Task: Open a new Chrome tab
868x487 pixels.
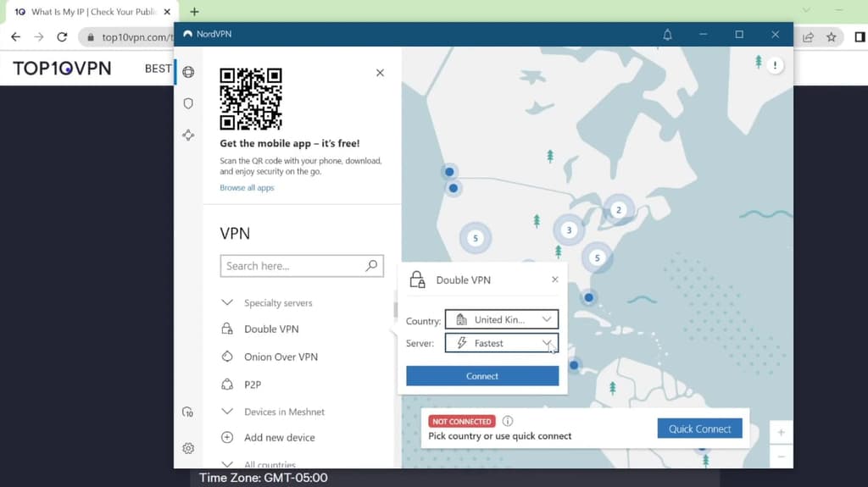Action: tap(194, 12)
